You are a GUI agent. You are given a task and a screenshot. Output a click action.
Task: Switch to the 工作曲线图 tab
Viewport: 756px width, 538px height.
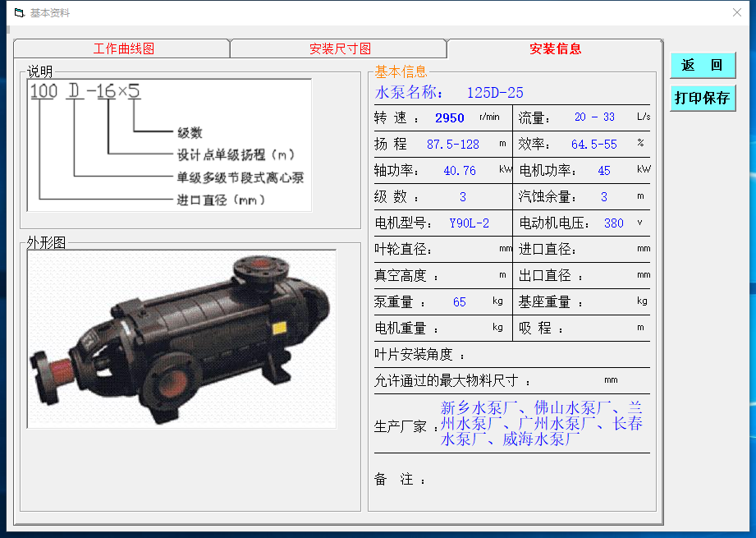click(122, 48)
